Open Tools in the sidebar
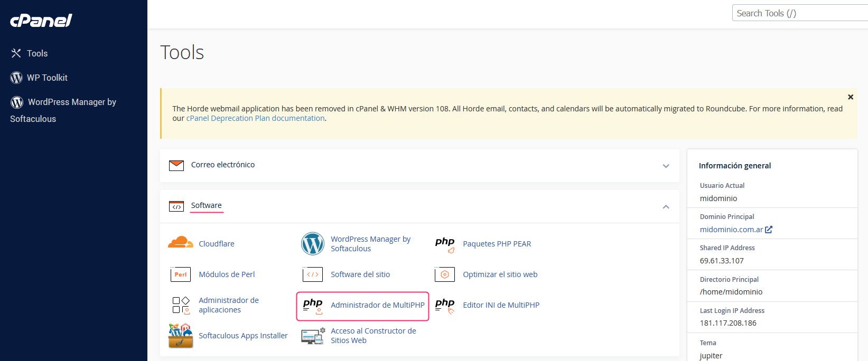The width and height of the screenshot is (868, 361). click(37, 53)
